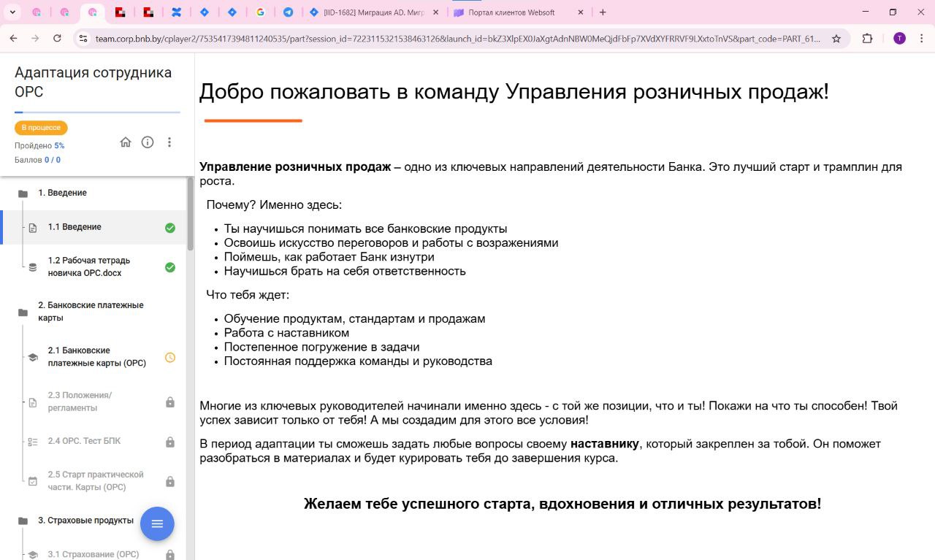
Task: Open lesson 2.3 Положения/регламенты
Action: click(80, 402)
